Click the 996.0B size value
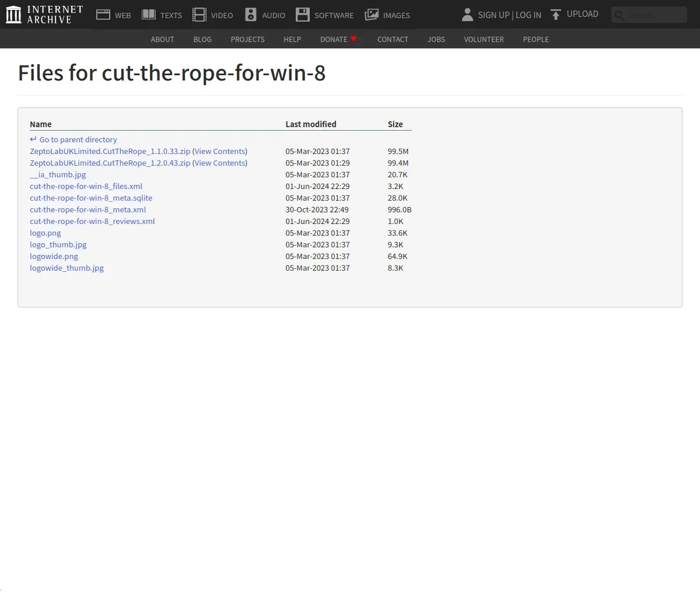Screen dimensions: 700x595 [400, 209]
